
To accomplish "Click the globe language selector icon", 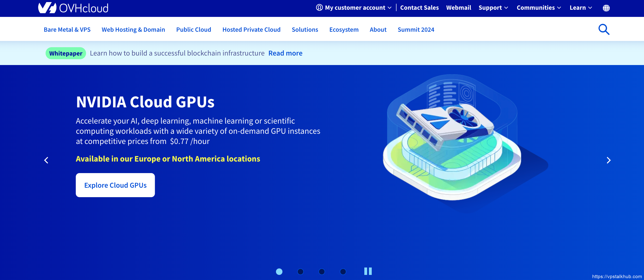I will [x=606, y=8].
